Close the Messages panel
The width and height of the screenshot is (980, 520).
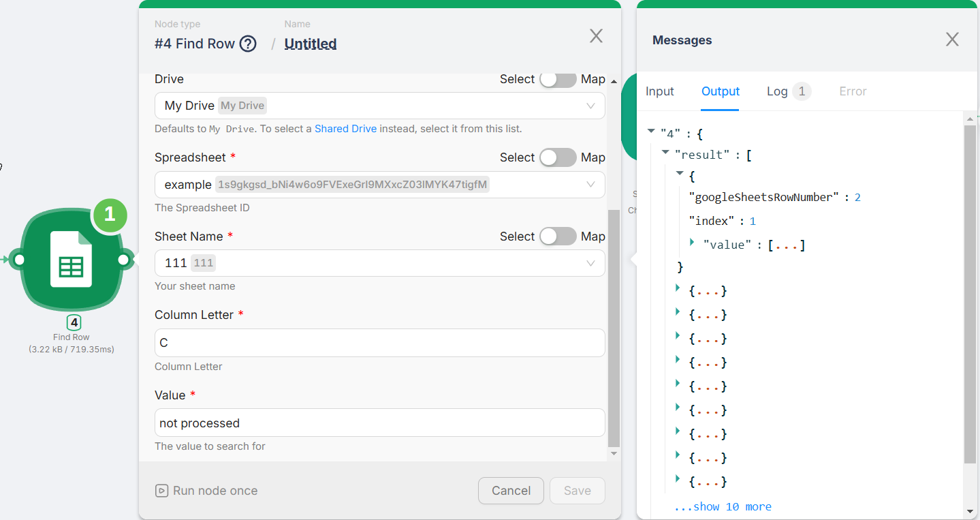tap(952, 40)
